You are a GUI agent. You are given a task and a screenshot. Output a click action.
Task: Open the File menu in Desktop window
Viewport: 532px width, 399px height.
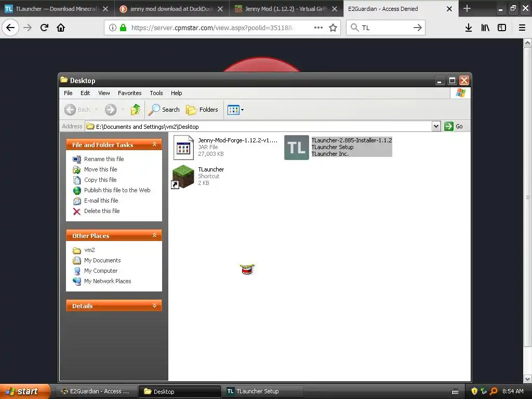(x=68, y=93)
